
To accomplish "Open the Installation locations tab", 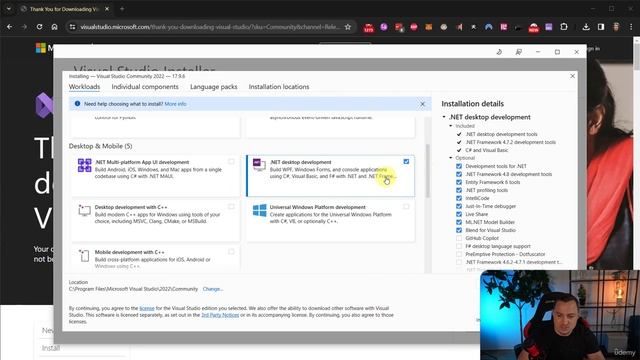I will point(279,87).
